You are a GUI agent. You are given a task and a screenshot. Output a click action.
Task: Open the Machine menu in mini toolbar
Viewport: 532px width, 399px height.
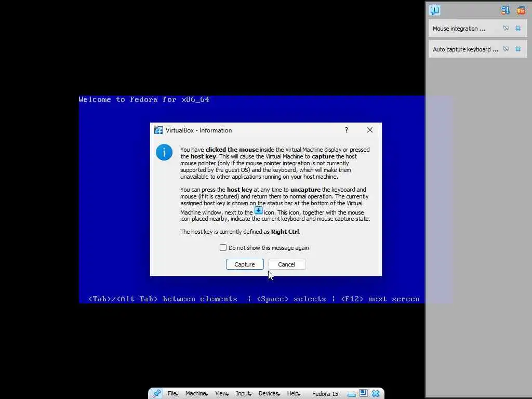(x=196, y=394)
